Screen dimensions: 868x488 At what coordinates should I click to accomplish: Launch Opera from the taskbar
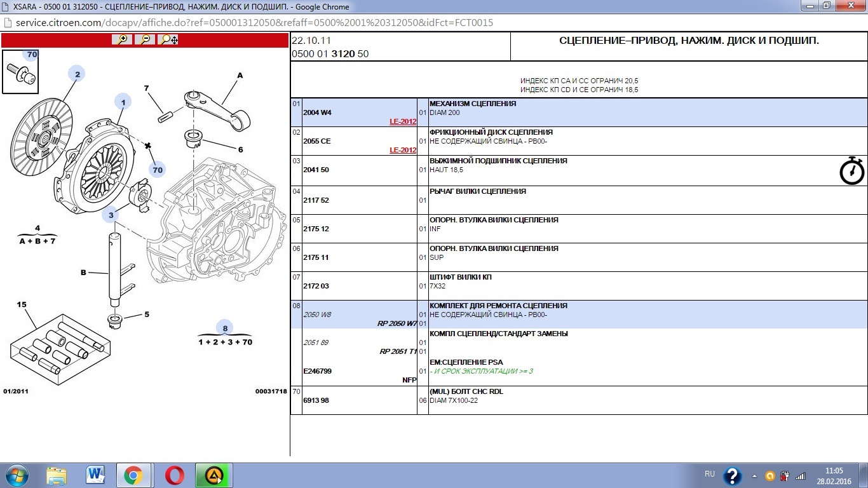174,475
